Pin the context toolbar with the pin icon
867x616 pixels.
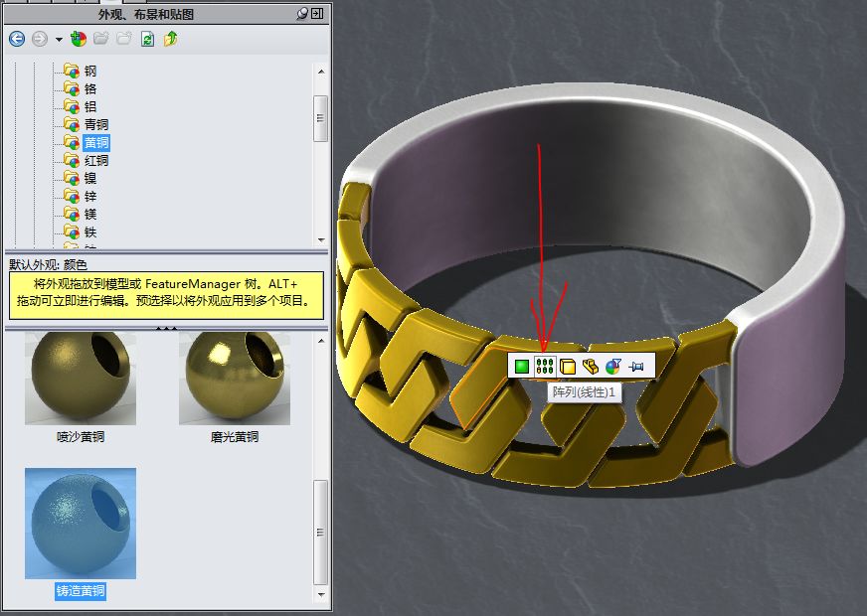point(637,366)
